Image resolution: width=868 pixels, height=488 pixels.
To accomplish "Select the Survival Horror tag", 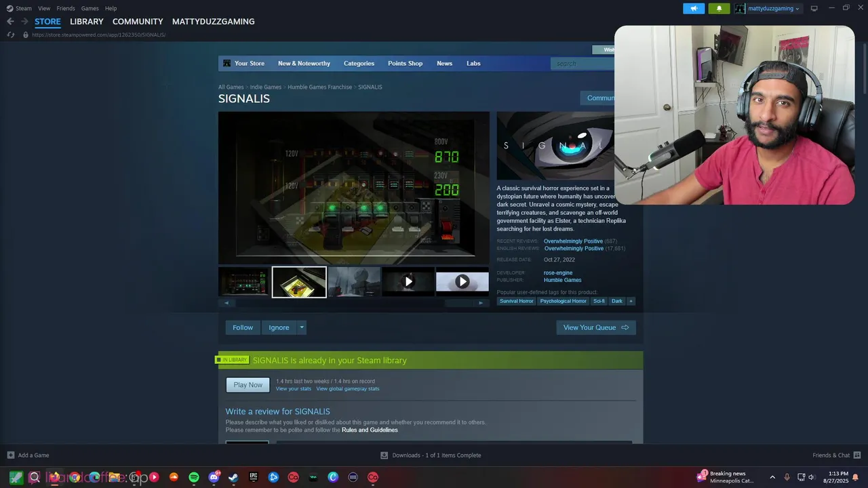I will (x=517, y=301).
